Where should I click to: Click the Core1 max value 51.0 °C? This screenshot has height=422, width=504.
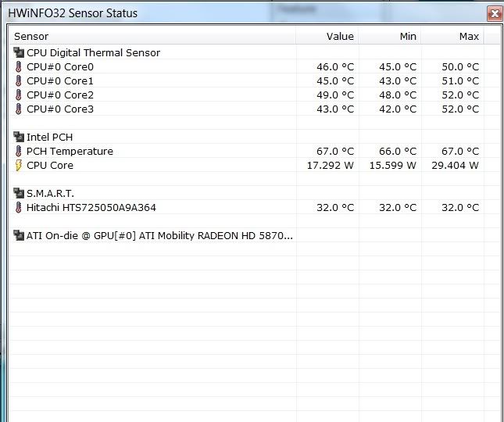460,81
